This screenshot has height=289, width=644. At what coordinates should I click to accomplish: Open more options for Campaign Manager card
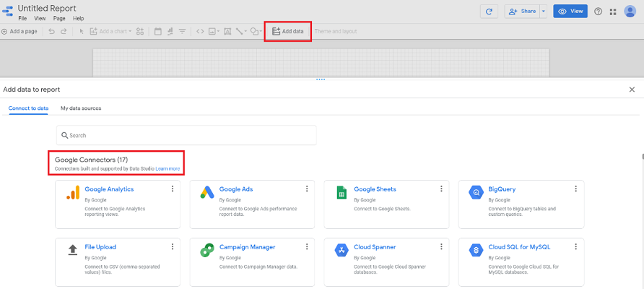[x=307, y=246]
